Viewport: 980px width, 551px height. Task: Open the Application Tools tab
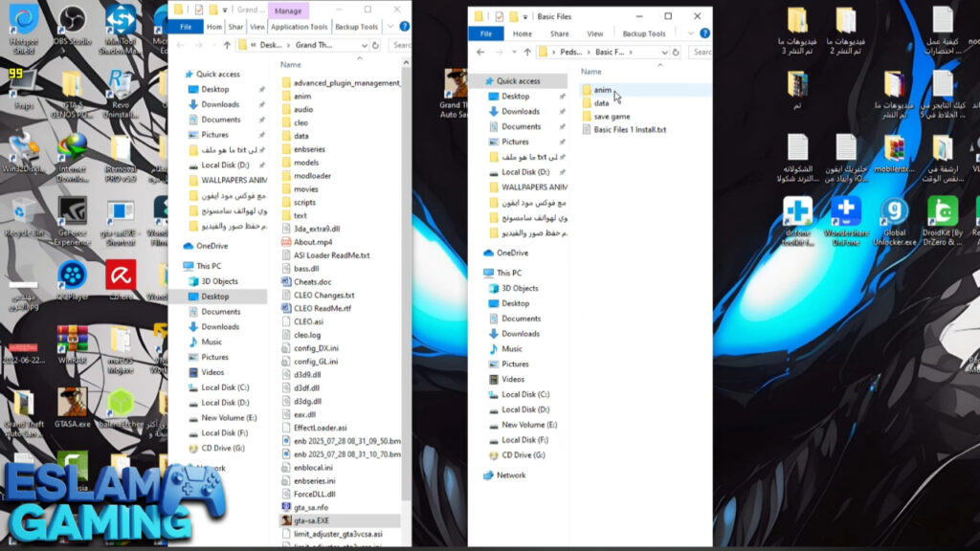point(299,27)
